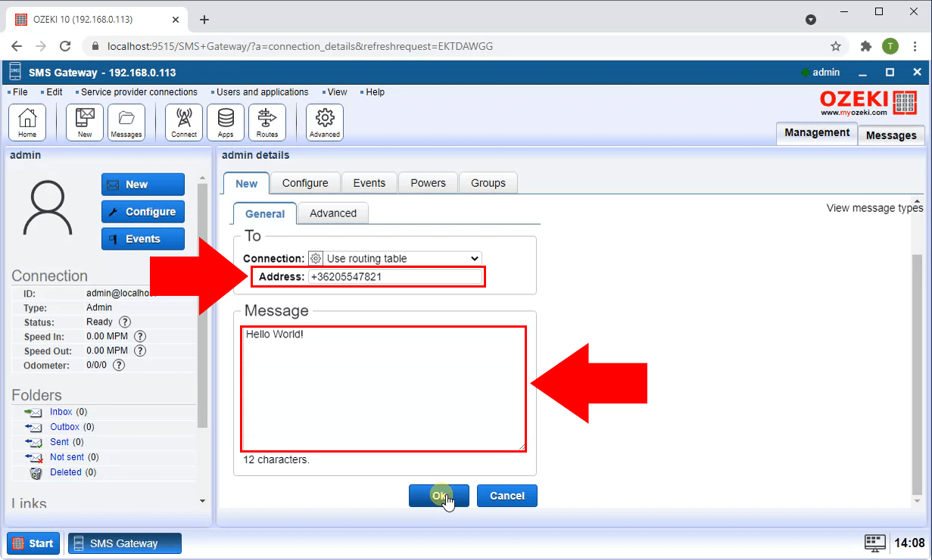Click the help icon next to Odometer

click(x=119, y=366)
